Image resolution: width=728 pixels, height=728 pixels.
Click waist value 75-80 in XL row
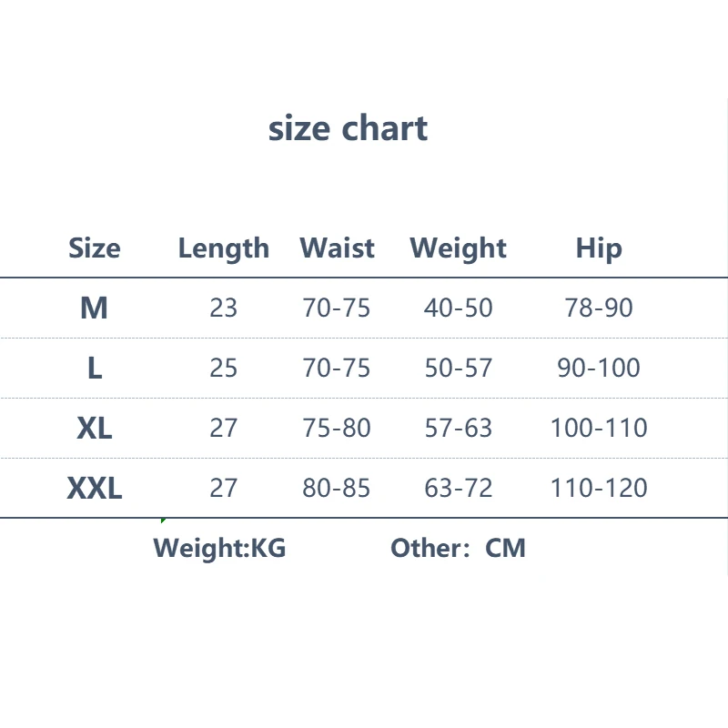coord(337,428)
